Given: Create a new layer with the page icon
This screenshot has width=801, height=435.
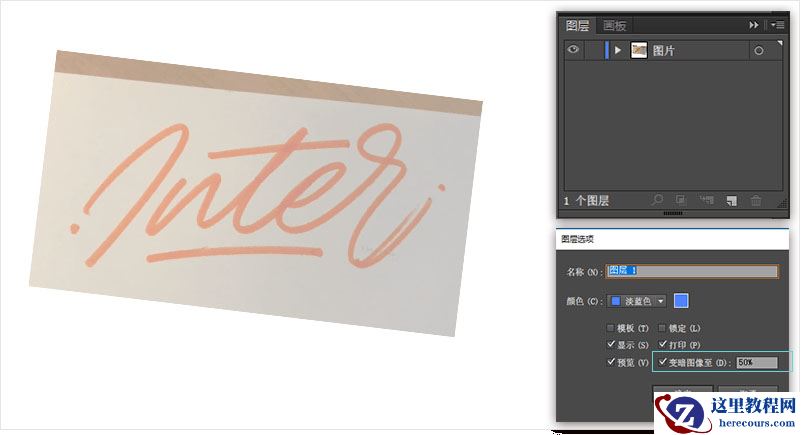Looking at the screenshot, I should 732,201.
